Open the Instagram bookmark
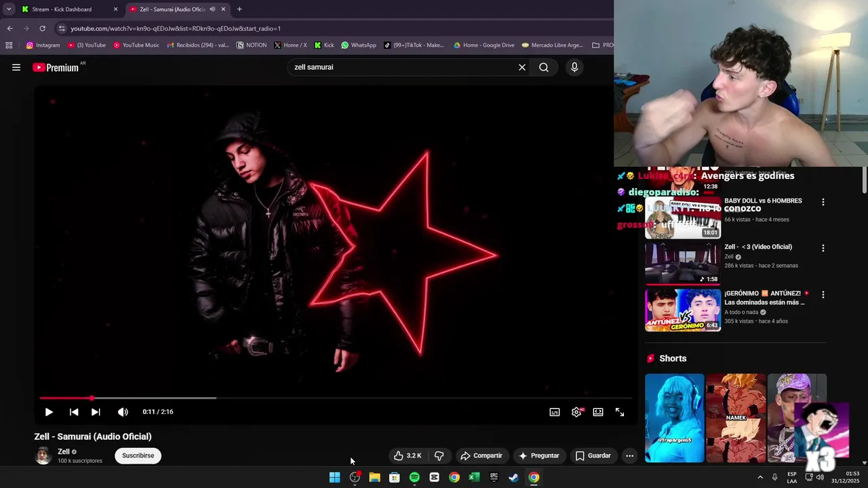Viewport: 868px width, 488px height. coord(43,45)
